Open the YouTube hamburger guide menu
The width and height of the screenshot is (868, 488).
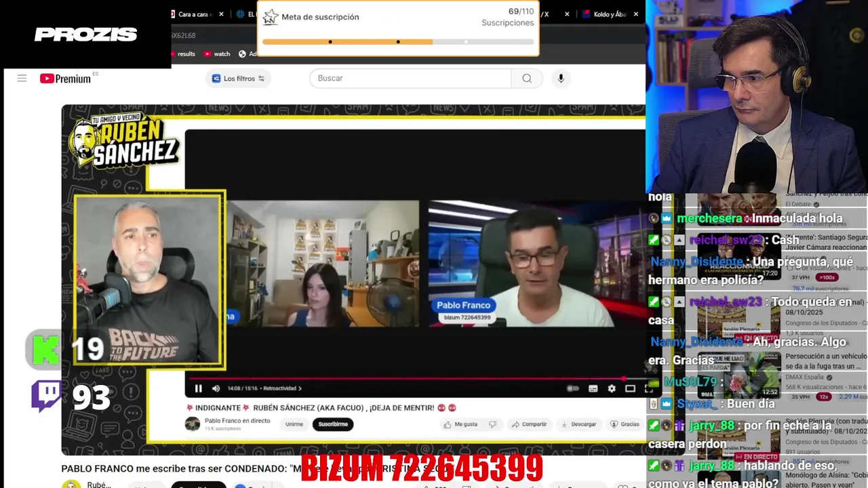[x=22, y=79]
